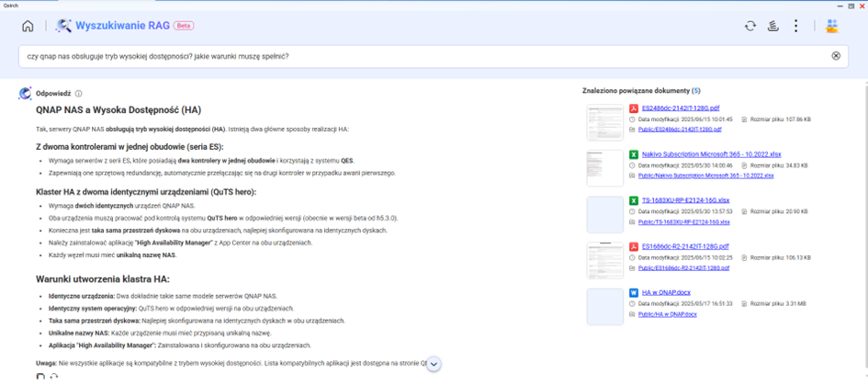
Task: Click folder icon before Public/Nakivo path
Action: (x=633, y=176)
